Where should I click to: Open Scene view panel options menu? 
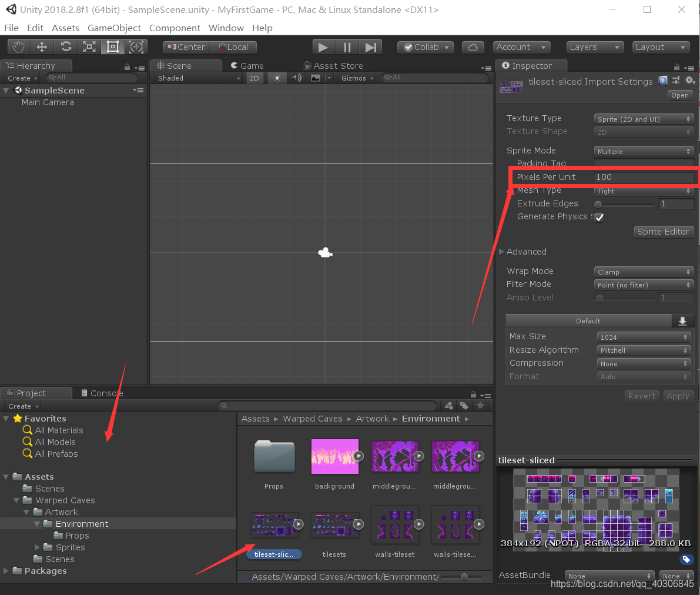coord(485,68)
